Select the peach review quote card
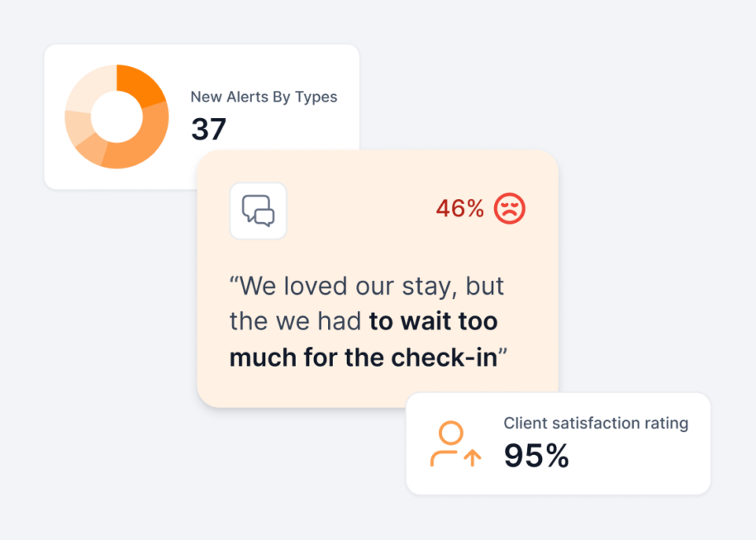This screenshot has height=540, width=756. pyautogui.click(x=378, y=279)
